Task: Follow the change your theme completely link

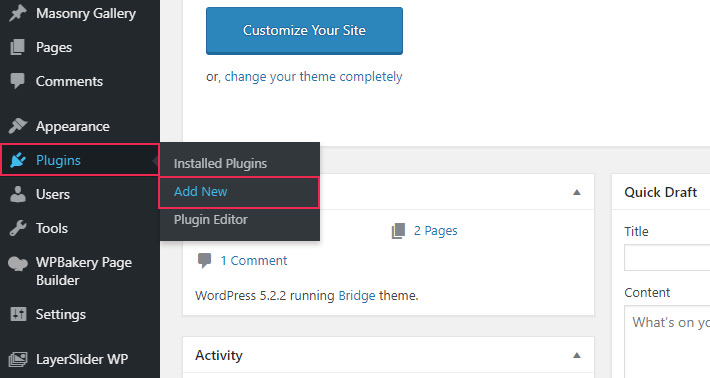Action: tap(313, 77)
